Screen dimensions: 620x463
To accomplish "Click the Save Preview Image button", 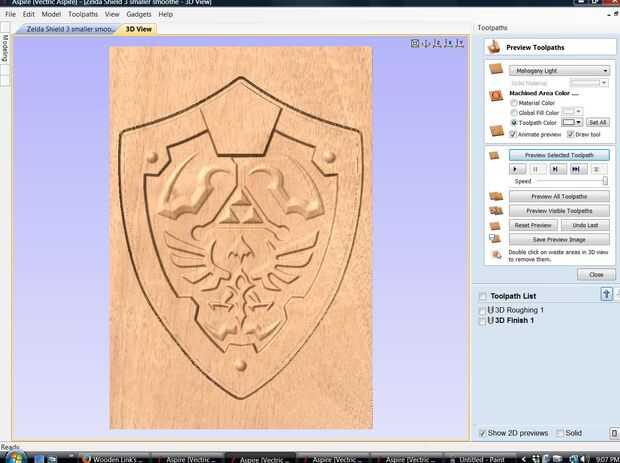I will tap(559, 240).
